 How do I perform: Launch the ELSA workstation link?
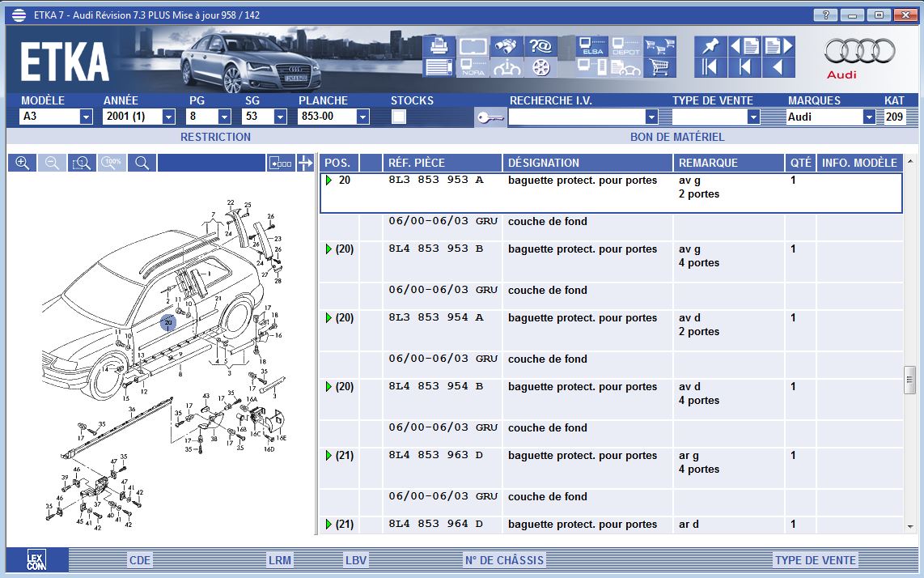point(592,46)
